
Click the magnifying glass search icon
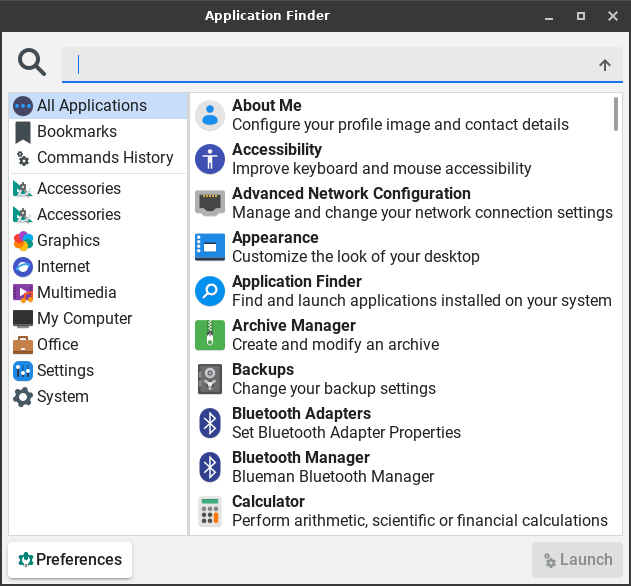point(33,63)
